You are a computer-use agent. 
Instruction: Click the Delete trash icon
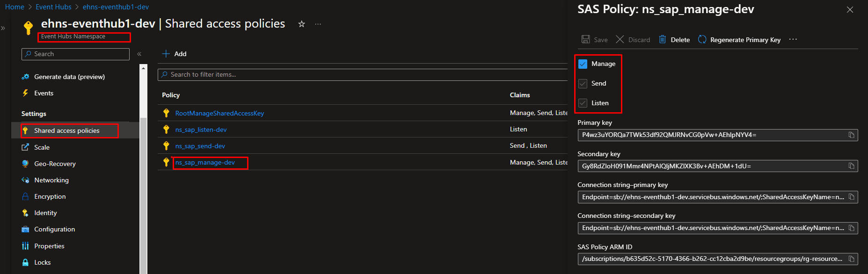[663, 39]
